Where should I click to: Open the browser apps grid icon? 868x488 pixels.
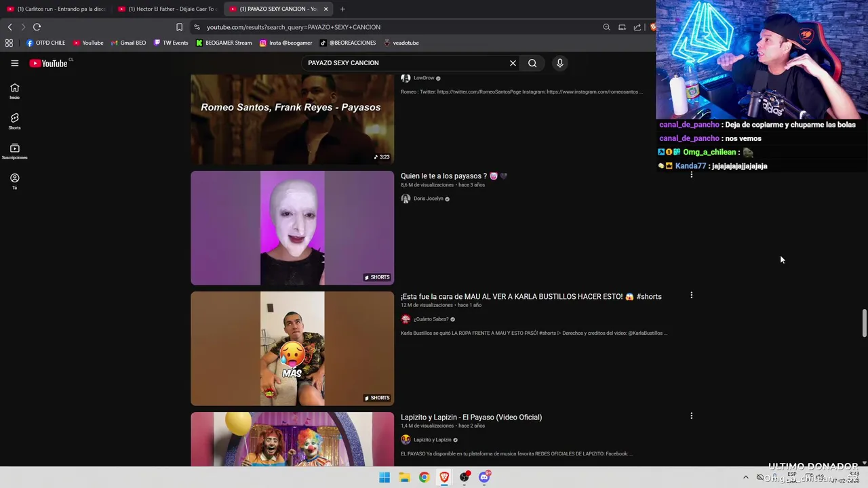click(9, 43)
